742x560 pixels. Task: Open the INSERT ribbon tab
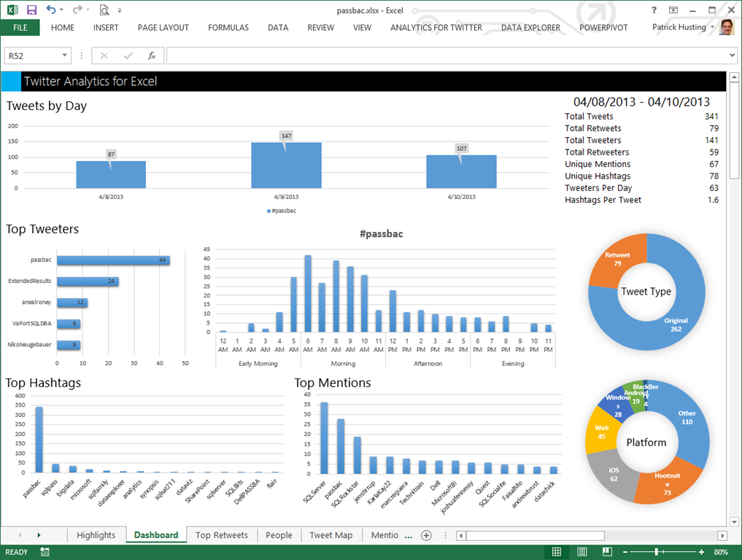[x=106, y=28]
